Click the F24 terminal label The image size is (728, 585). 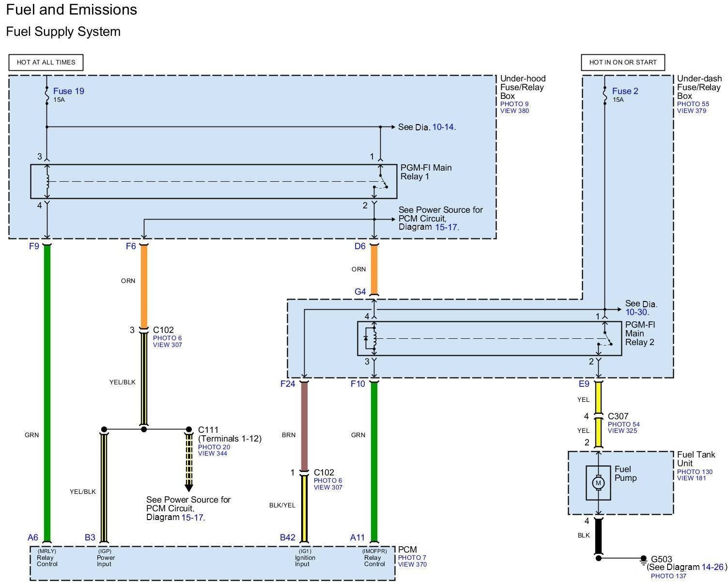tap(287, 384)
